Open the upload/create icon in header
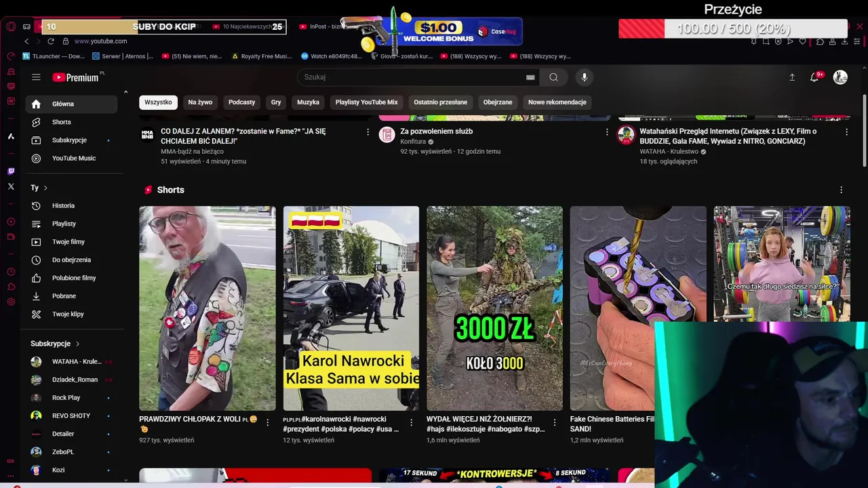 [x=791, y=77]
